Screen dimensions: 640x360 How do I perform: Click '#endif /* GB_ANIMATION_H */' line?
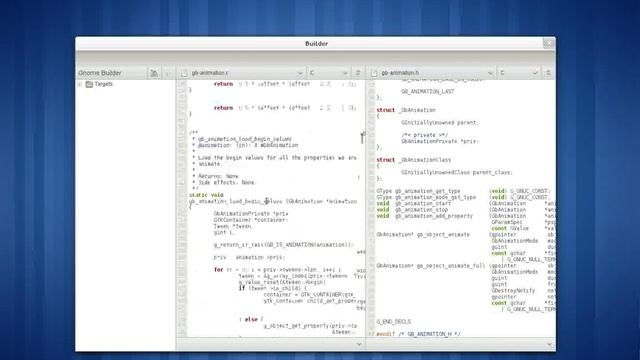[x=418, y=334]
